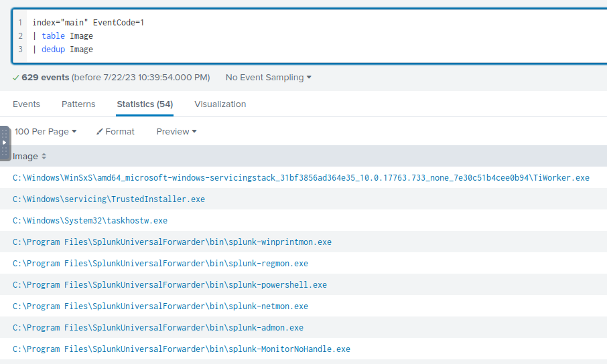Image resolution: width=607 pixels, height=364 pixels.
Task: Click the TiWorker.exe image path
Action: 301,178
